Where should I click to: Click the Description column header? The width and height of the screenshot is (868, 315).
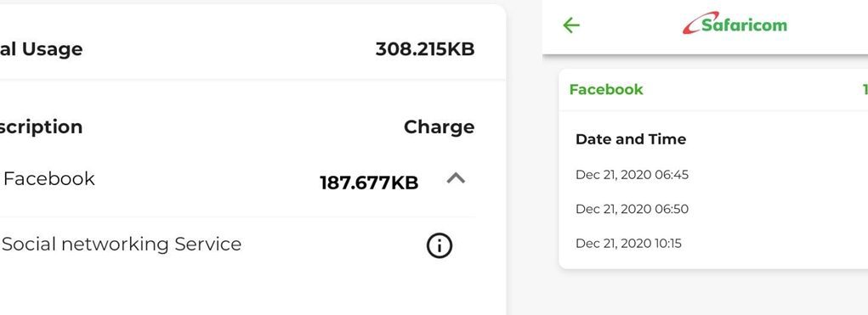pyautogui.click(x=41, y=127)
